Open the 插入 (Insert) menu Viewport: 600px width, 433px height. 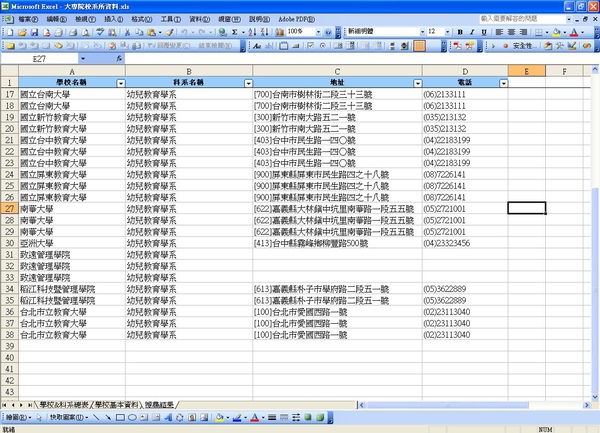(x=114, y=19)
